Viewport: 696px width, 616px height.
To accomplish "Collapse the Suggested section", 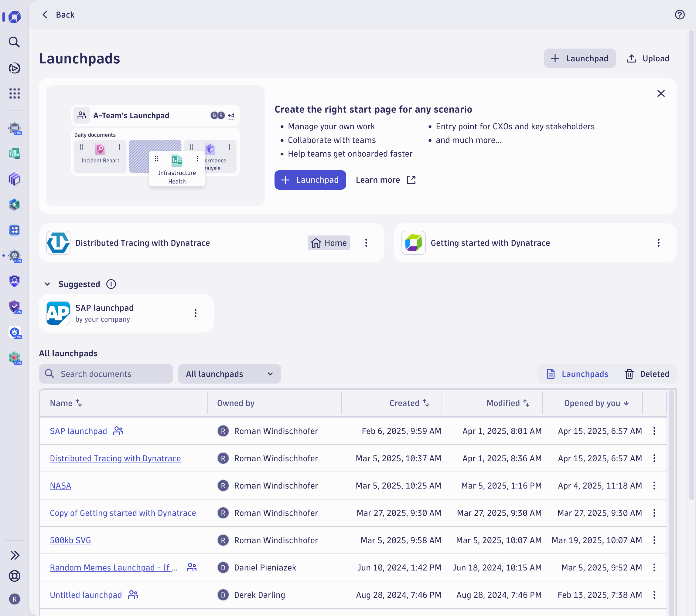I will 47,284.
